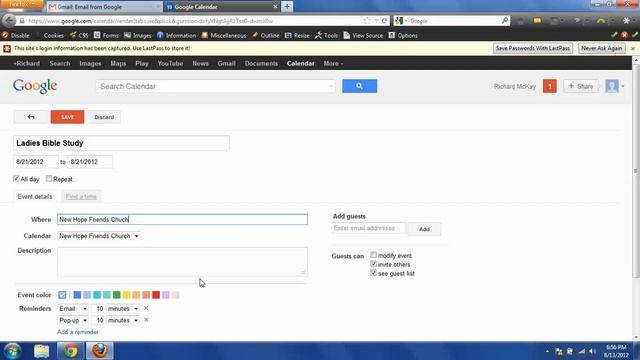Pick the red event color

[156, 295]
